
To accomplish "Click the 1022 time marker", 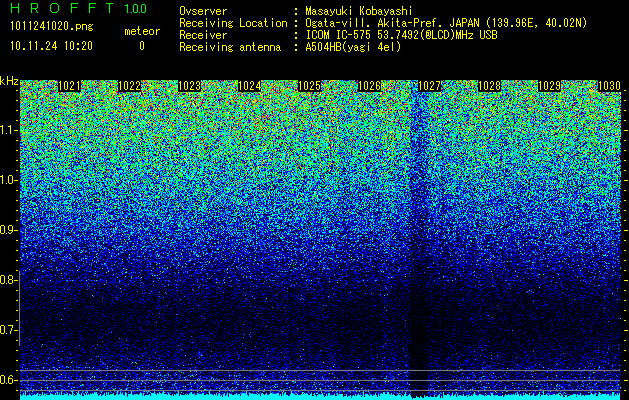I will point(129,86).
